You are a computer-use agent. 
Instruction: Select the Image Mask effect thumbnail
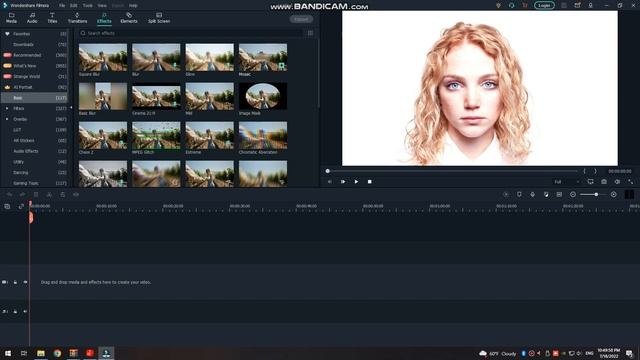coord(263,96)
